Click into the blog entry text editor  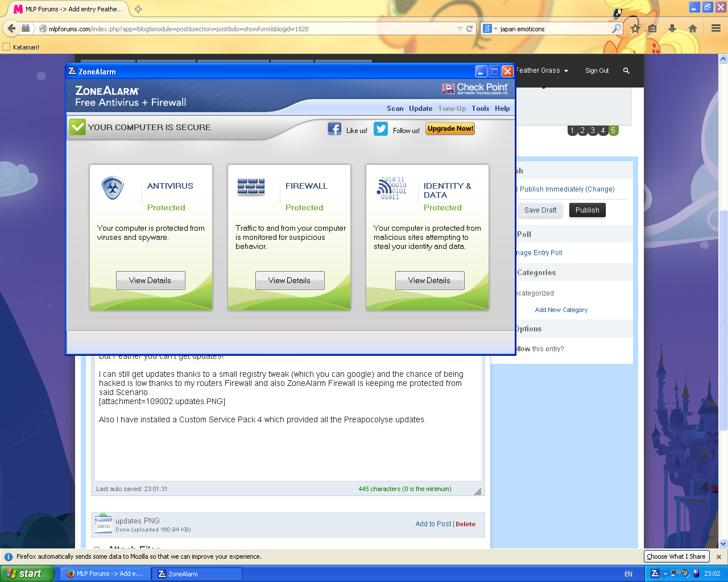[x=288, y=418]
